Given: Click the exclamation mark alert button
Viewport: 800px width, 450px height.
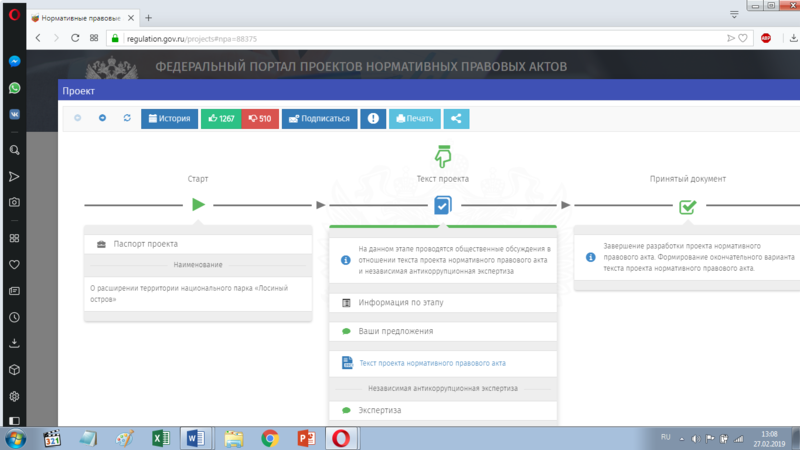Looking at the screenshot, I should [x=374, y=118].
